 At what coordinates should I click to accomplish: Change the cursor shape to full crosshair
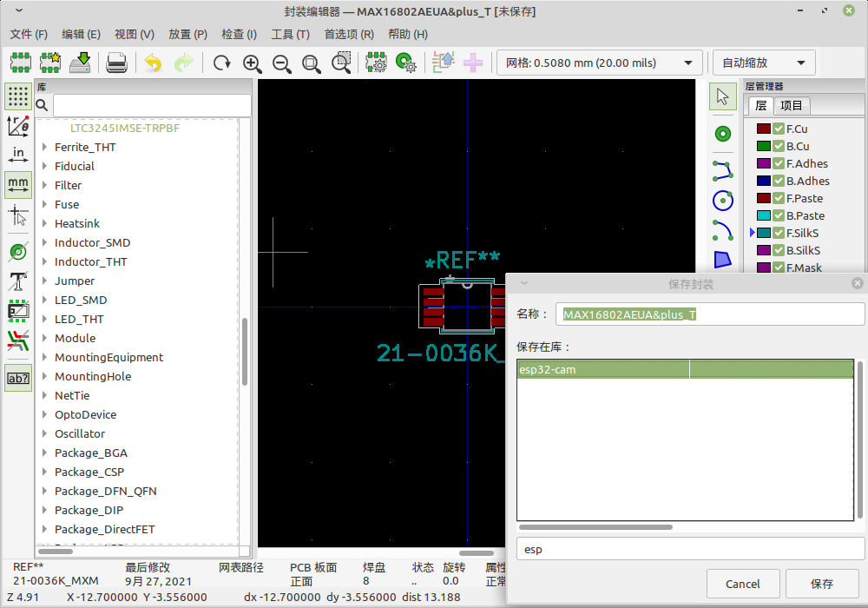click(x=18, y=215)
